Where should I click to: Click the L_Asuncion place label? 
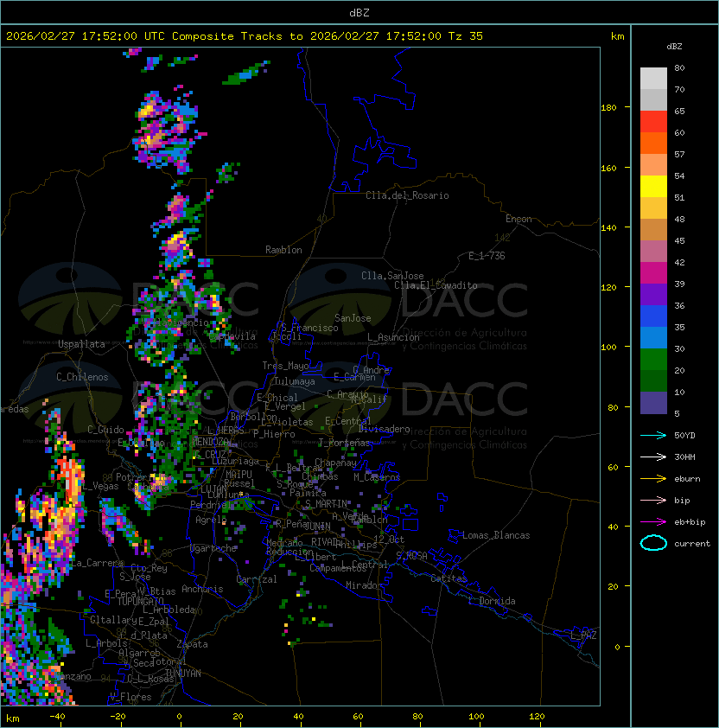(x=393, y=337)
